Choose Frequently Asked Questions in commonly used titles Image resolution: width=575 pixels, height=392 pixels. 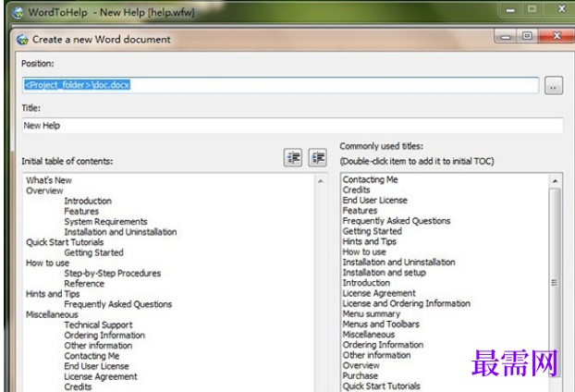[x=396, y=221]
